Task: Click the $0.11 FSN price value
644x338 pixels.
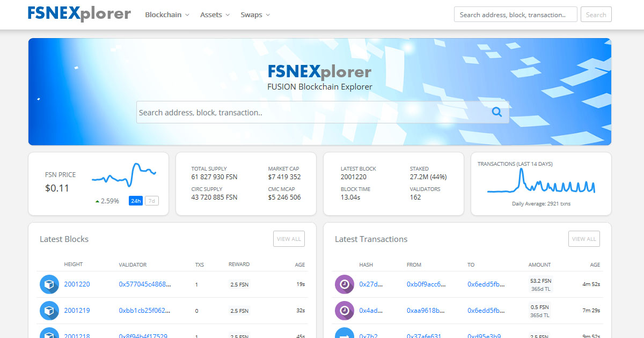Action: point(57,188)
